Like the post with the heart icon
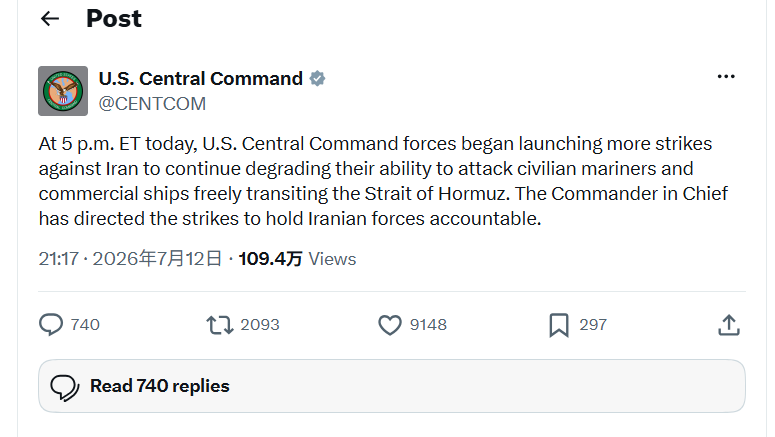Screen dimensions: 775x437 click(390, 325)
